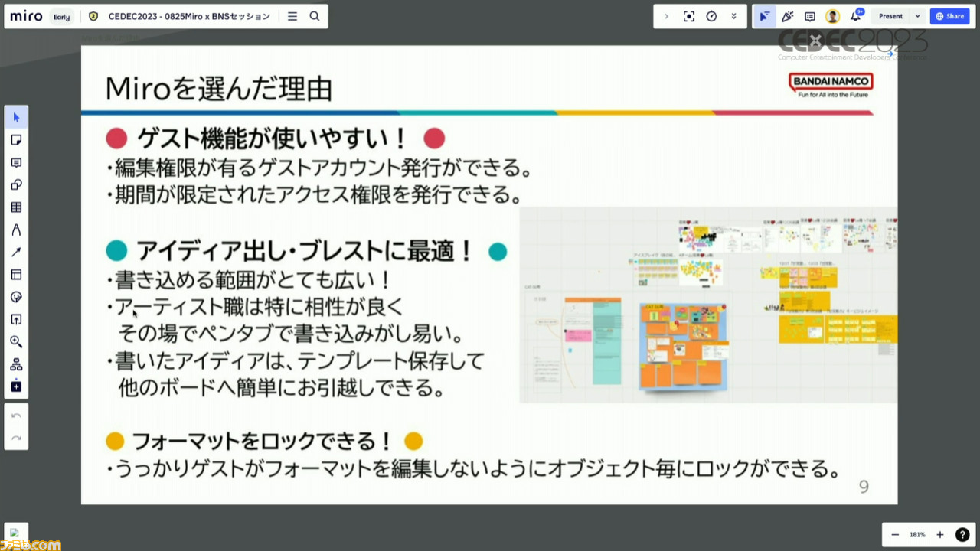Zoom in with the plus button
The width and height of the screenshot is (980, 551).
[x=940, y=535]
